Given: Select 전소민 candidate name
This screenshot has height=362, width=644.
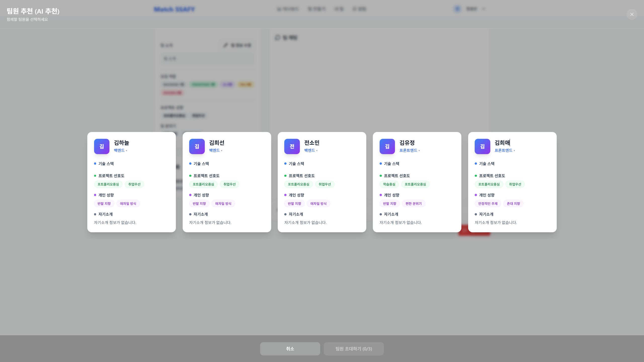Looking at the screenshot, I should click(312, 143).
